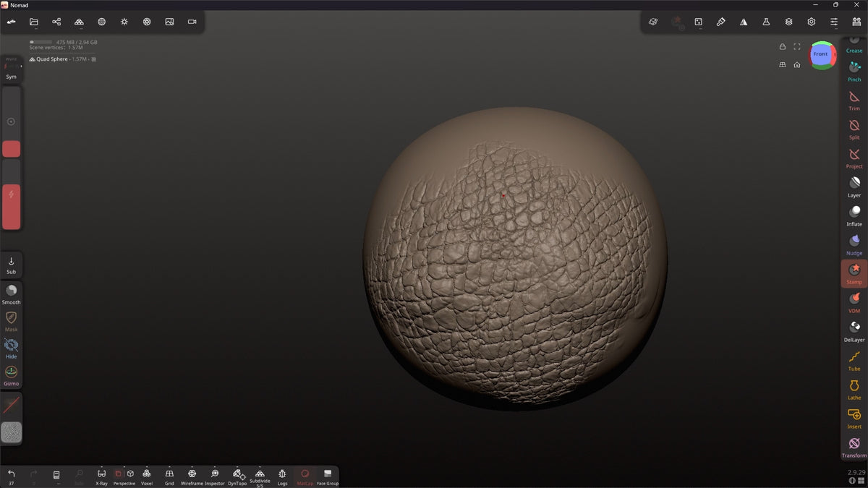Screen dimensions: 868x488
Task: Click the stroke falloff red line thumbnail
Action: (x=11, y=405)
